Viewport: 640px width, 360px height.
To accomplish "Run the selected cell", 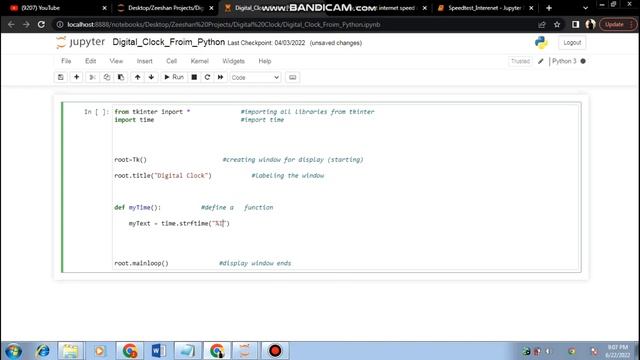I will point(174,77).
